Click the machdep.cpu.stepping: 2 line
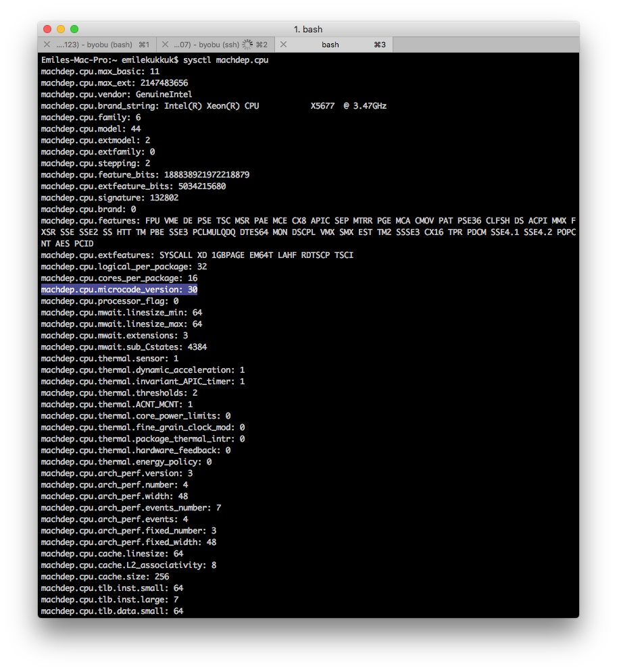The height and width of the screenshot is (672, 617). 95,163
